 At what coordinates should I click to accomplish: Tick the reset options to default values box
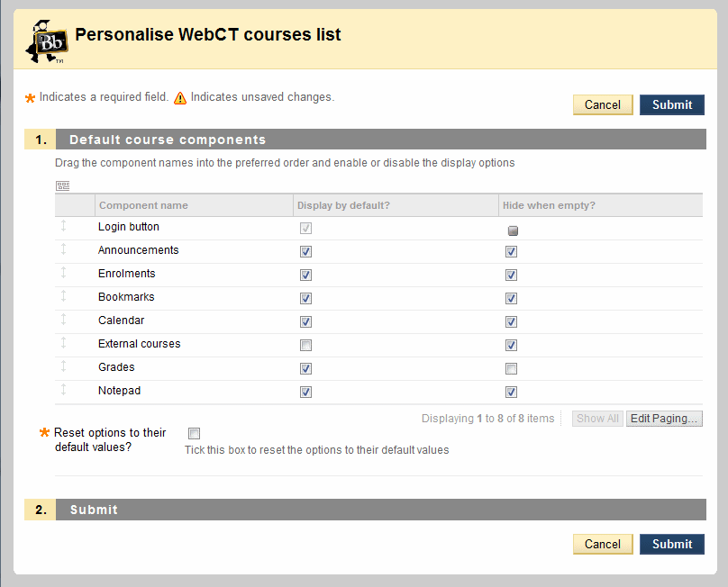click(x=194, y=433)
